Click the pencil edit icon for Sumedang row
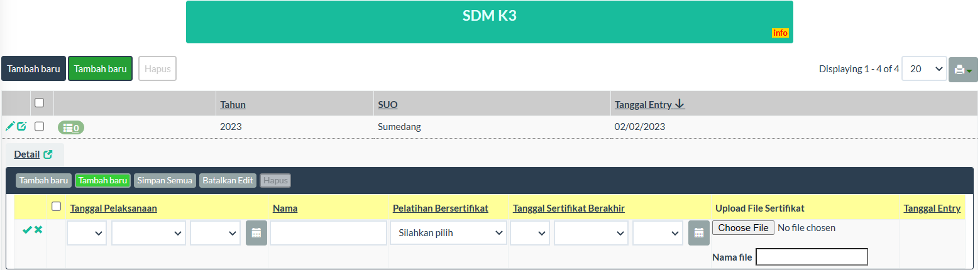 click(9, 126)
